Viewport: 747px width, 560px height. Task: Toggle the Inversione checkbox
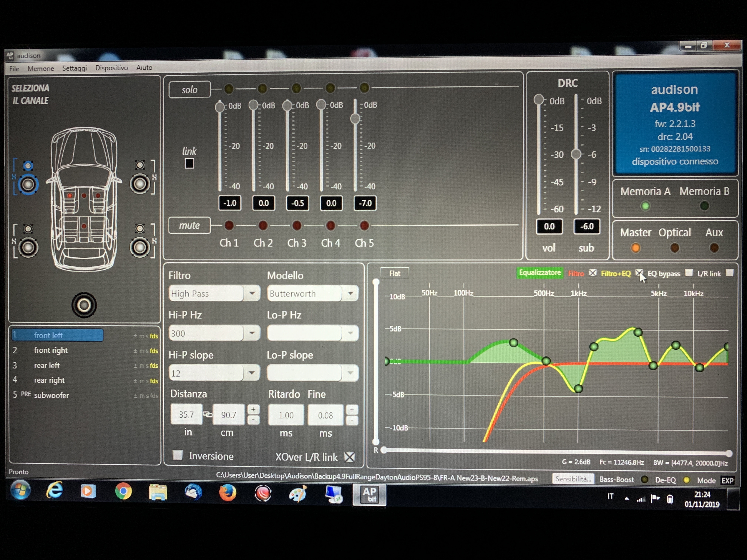tap(178, 455)
